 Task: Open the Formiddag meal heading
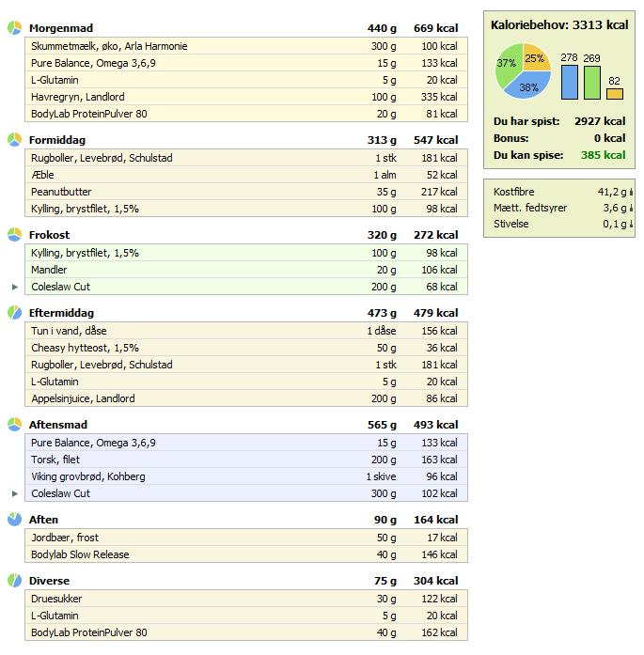[57, 140]
